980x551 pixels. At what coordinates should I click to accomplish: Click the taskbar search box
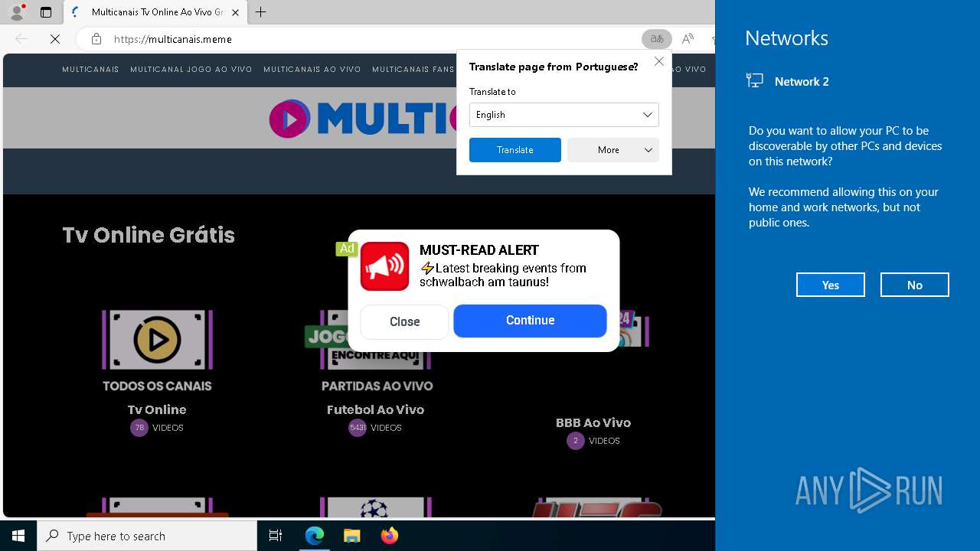tap(147, 536)
